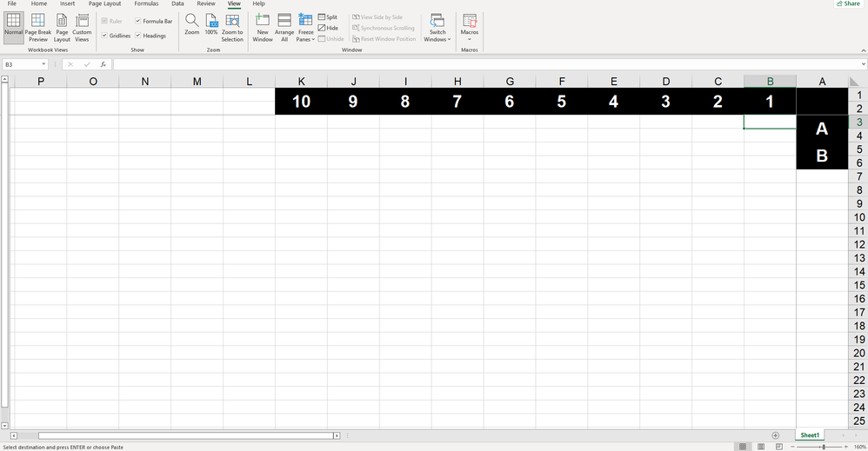Open the Page Layout ribbon tab
Viewport: 868px width, 451px height.
click(104, 3)
